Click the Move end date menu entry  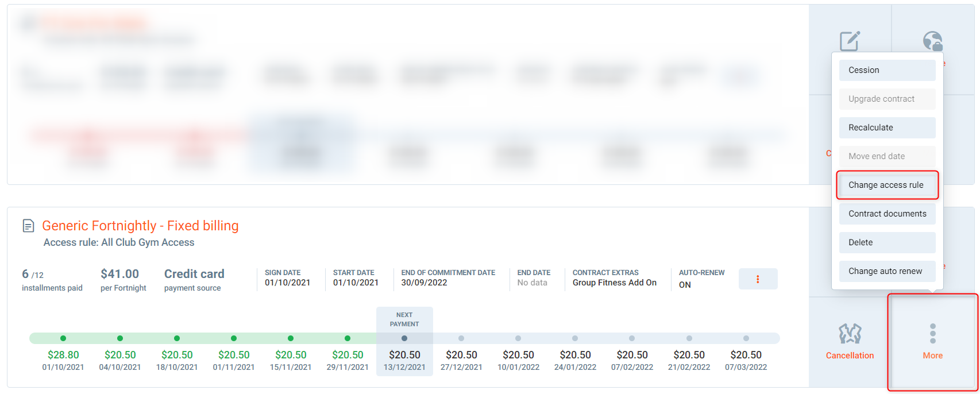[x=887, y=156]
